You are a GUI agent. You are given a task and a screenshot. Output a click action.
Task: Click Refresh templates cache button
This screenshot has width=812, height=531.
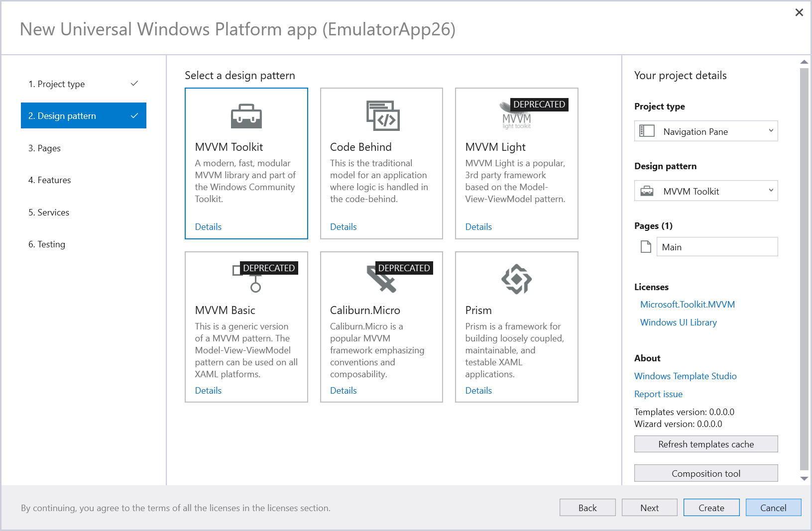pyautogui.click(x=706, y=444)
